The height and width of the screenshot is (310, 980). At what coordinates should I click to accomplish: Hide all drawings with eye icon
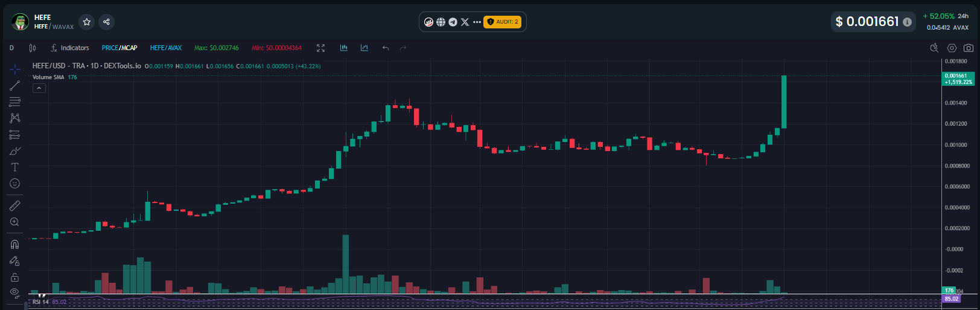point(15,292)
